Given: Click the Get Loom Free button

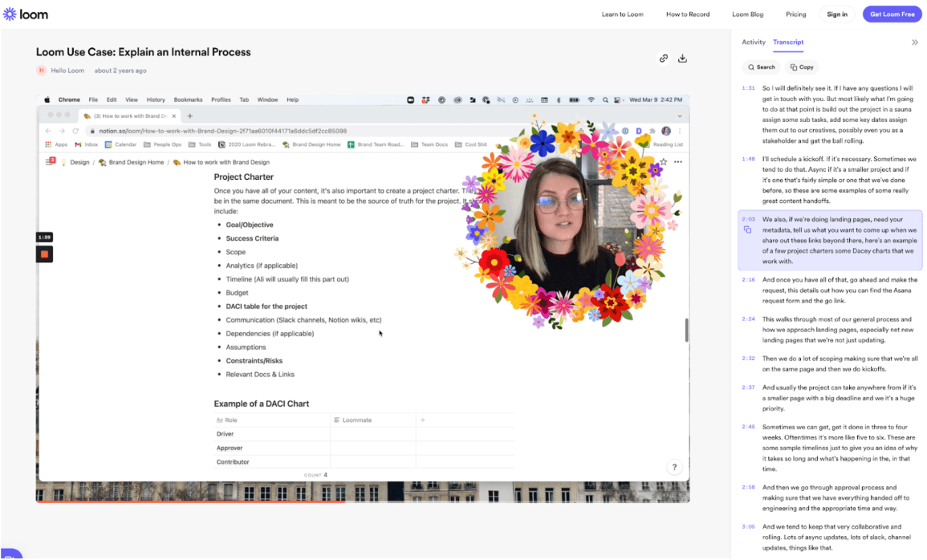Looking at the screenshot, I should click(892, 14).
